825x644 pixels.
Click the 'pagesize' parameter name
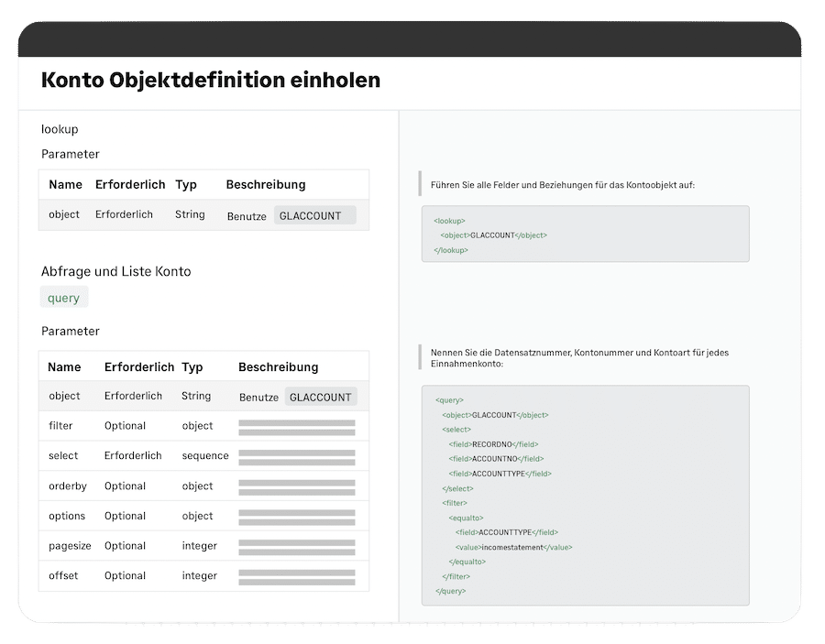(70, 546)
